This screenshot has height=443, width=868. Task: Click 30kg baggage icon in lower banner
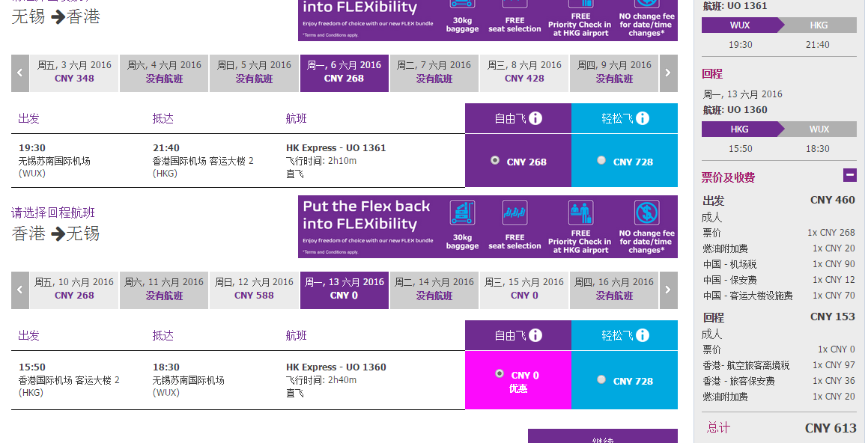coord(462,213)
